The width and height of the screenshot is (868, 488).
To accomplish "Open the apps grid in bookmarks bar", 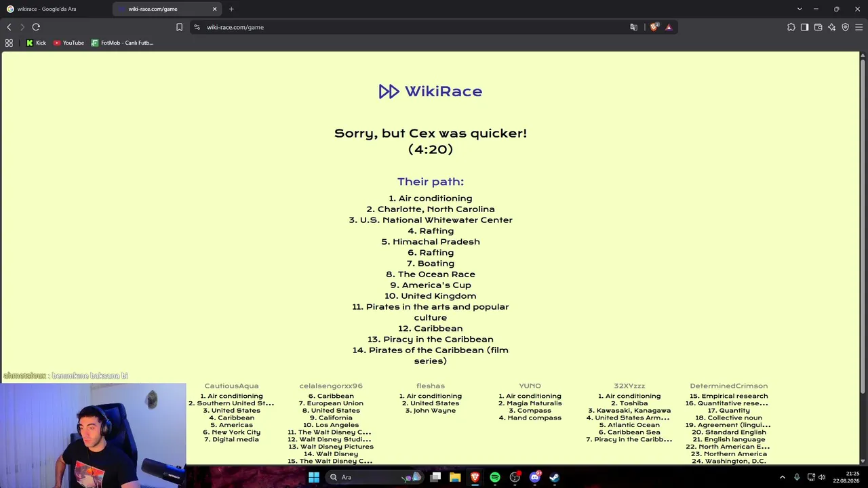I will [9, 43].
